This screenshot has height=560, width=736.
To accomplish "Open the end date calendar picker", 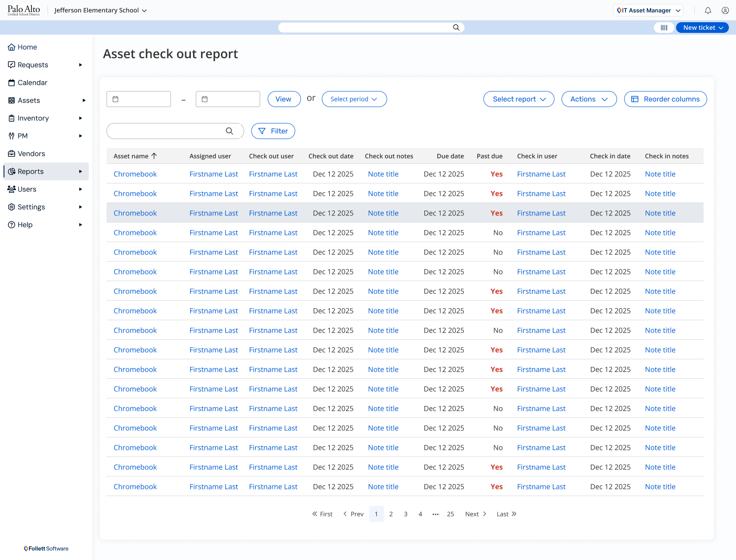I will (x=205, y=99).
